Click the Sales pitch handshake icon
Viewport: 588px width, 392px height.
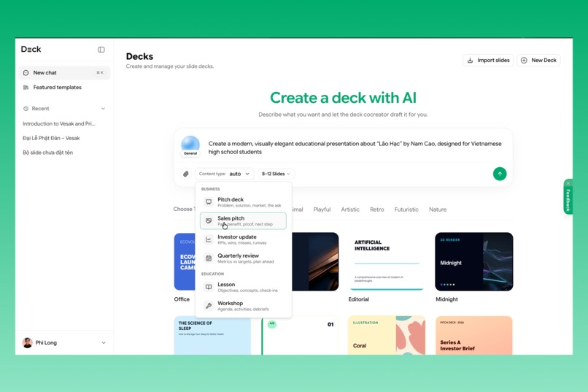point(209,221)
